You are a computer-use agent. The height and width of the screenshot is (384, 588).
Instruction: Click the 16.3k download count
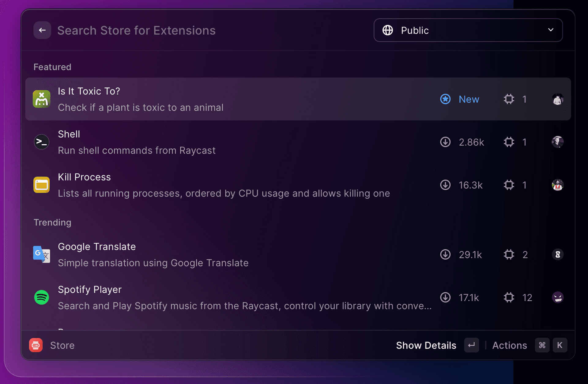(x=470, y=185)
